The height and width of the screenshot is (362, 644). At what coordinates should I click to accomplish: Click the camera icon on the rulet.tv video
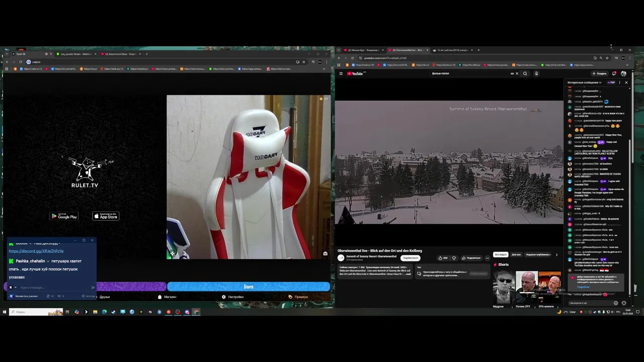pyautogui.click(x=326, y=253)
